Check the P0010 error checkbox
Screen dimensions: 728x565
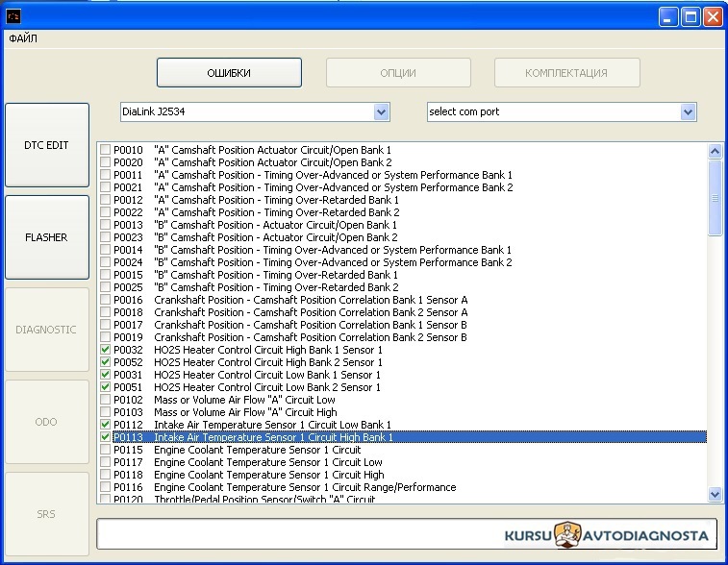tap(106, 150)
